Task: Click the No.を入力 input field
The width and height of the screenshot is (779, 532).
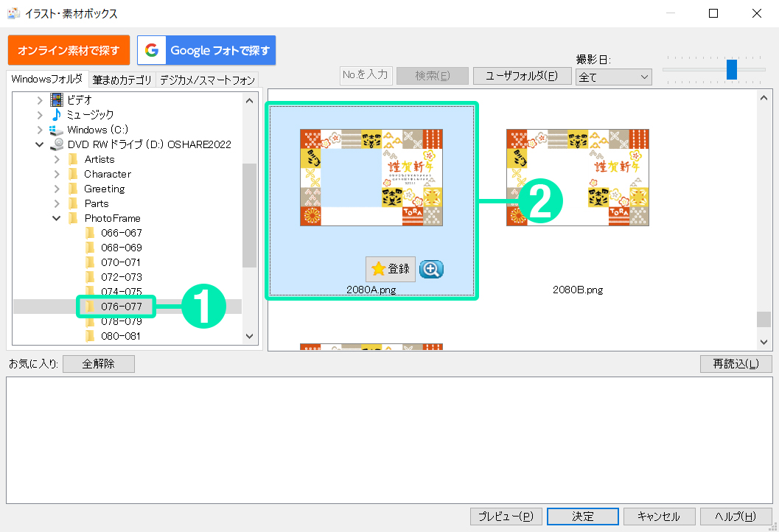Action: 366,75
